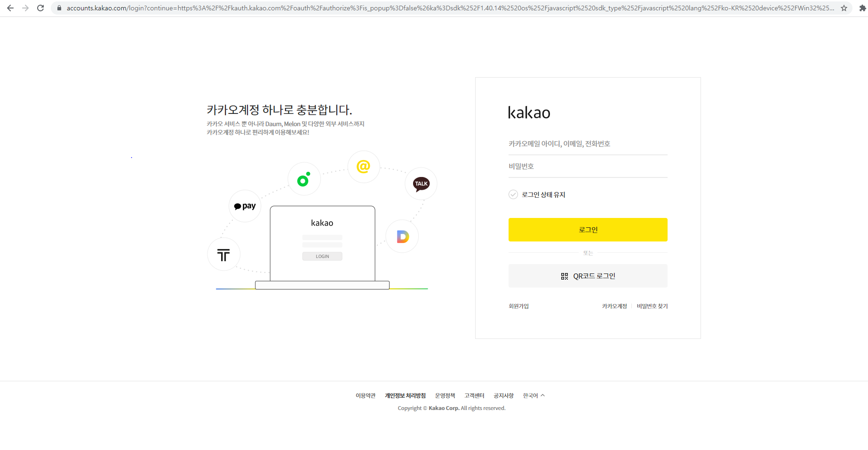Click the yellow @ mail icon
Screen dimensions: 868x450
(364, 167)
